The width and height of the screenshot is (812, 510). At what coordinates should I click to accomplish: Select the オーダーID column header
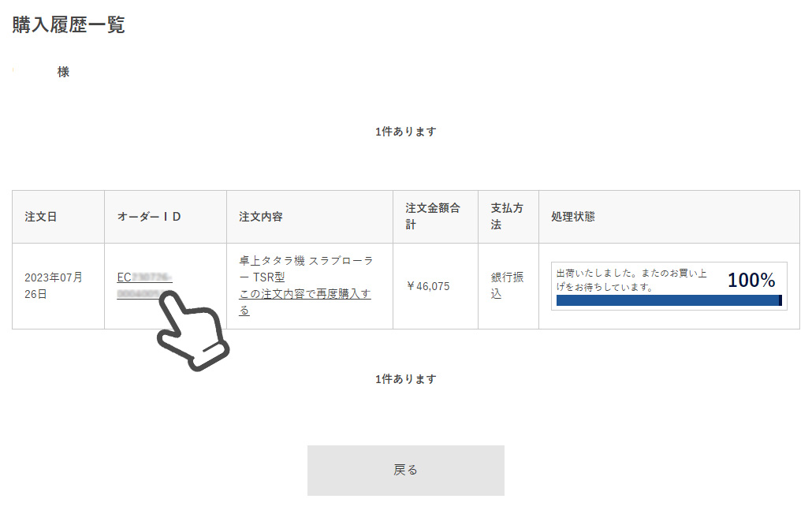[x=150, y=216]
